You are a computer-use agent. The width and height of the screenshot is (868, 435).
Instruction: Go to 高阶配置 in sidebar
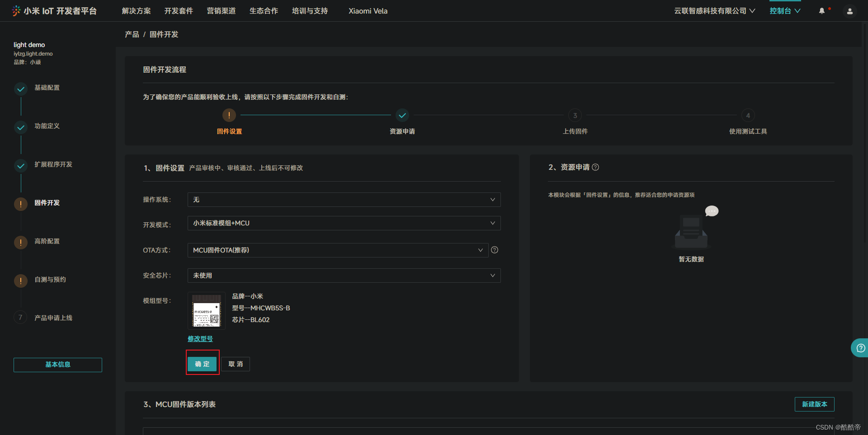tap(47, 241)
